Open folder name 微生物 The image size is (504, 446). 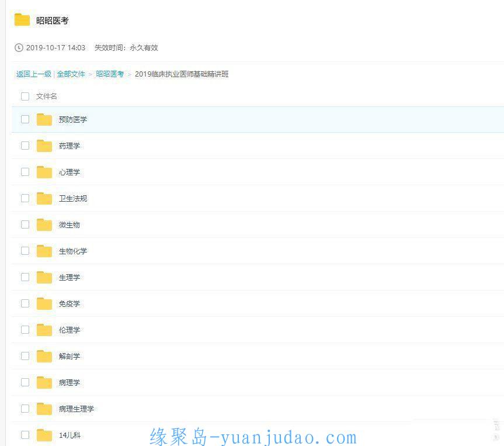coord(69,225)
